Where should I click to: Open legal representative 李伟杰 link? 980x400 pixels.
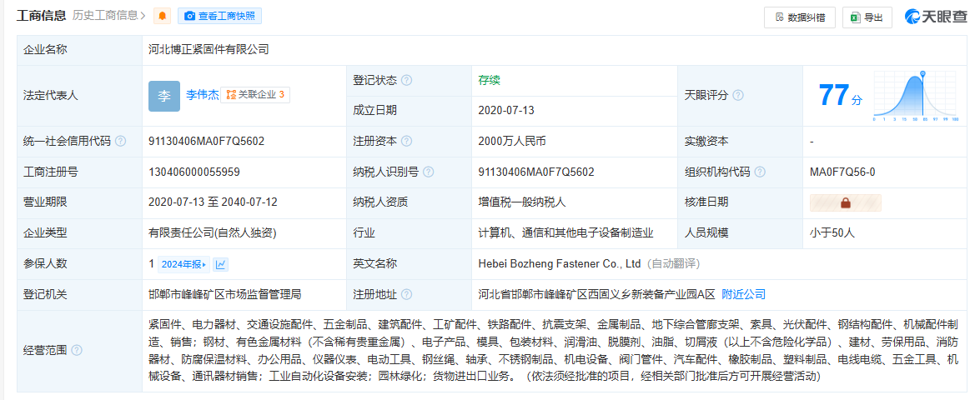pos(203,95)
